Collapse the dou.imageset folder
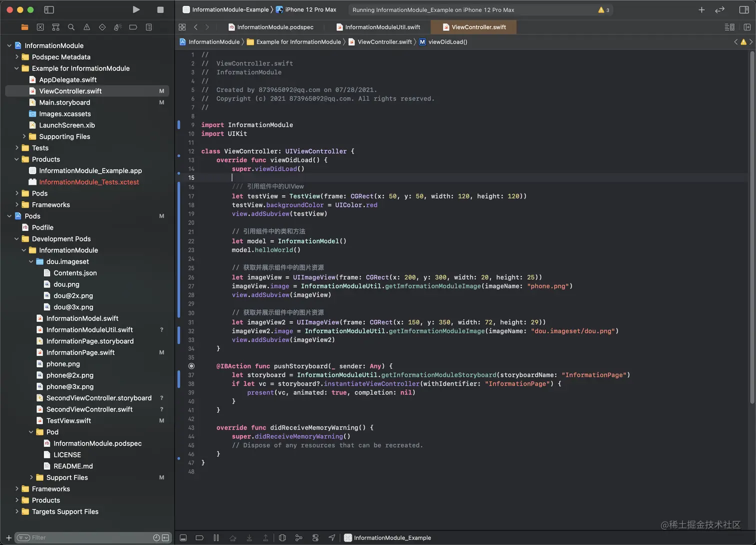The width and height of the screenshot is (756, 545). [x=31, y=261]
